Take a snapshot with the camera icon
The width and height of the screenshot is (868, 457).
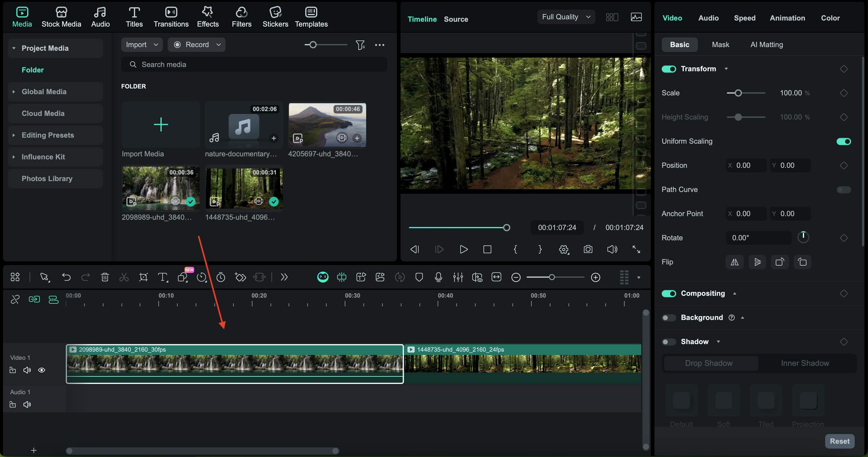tap(588, 249)
